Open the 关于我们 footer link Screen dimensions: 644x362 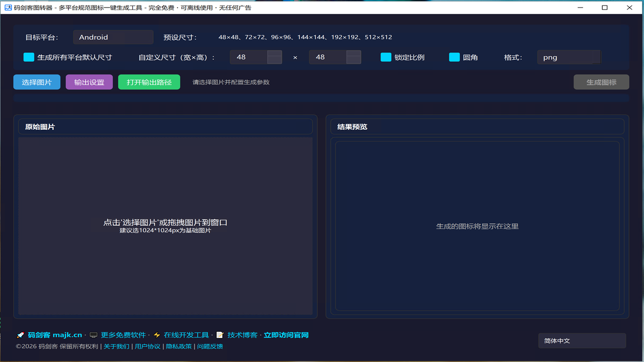(x=116, y=346)
